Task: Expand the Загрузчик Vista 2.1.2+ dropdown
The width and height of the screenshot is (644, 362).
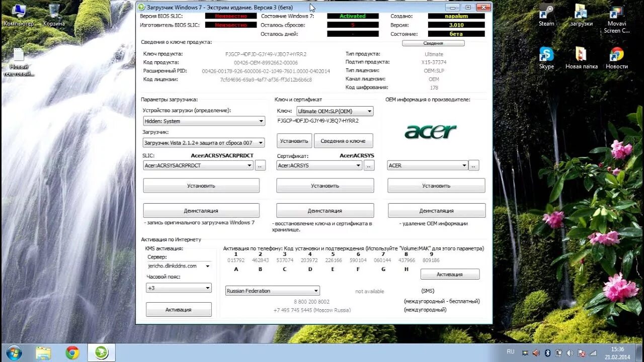Action: pos(204,143)
